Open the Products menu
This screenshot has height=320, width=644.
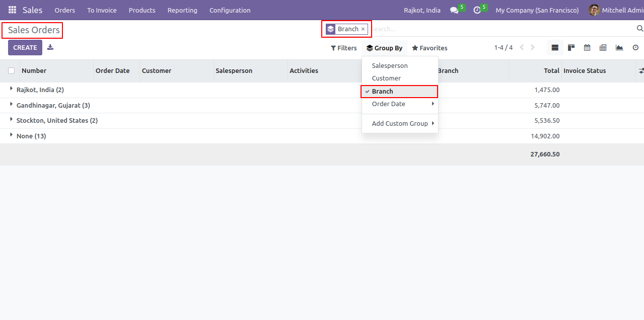pyautogui.click(x=142, y=10)
